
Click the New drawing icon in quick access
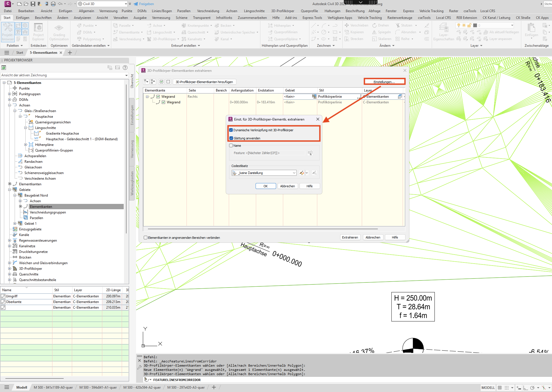click(x=19, y=4)
